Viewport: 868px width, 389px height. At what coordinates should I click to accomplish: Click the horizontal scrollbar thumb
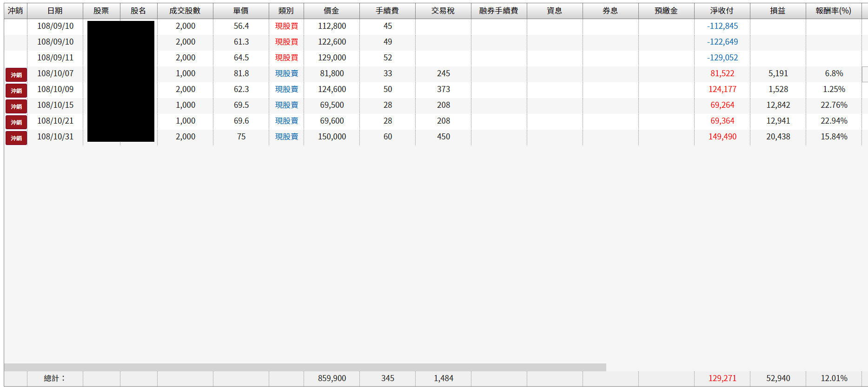point(305,367)
